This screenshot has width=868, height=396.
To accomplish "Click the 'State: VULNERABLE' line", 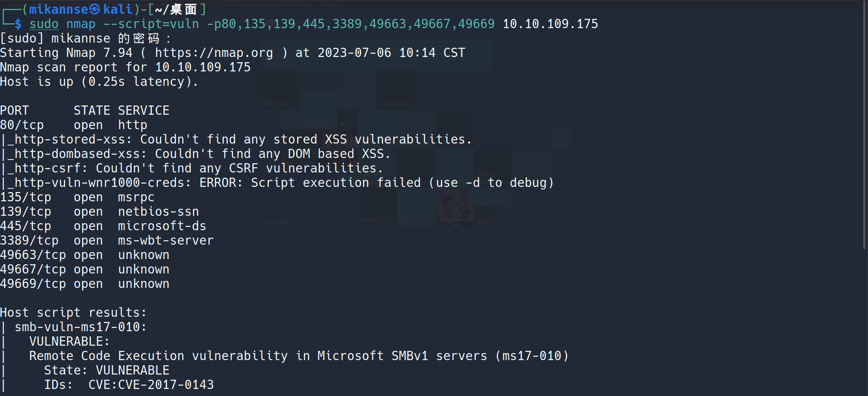I will tap(106, 370).
